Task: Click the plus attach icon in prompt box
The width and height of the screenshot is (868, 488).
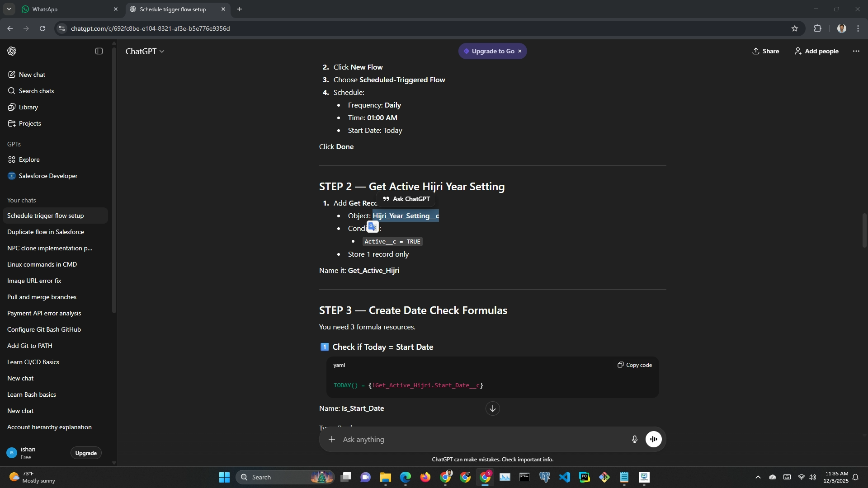Action: click(332, 439)
